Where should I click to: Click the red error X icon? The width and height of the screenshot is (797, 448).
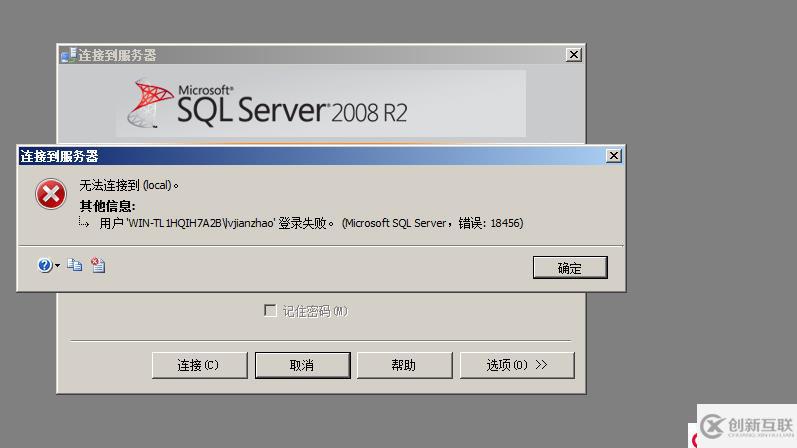pos(50,194)
